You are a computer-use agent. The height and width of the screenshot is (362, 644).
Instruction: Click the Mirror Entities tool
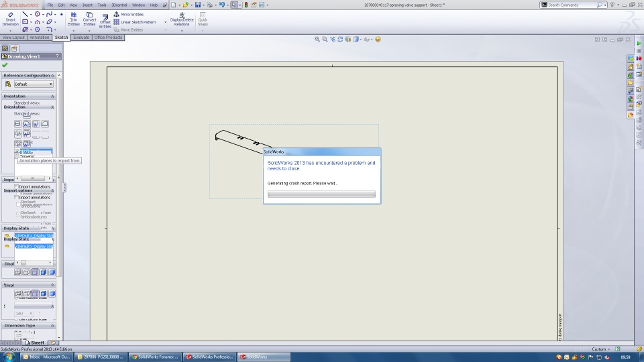[129, 14]
